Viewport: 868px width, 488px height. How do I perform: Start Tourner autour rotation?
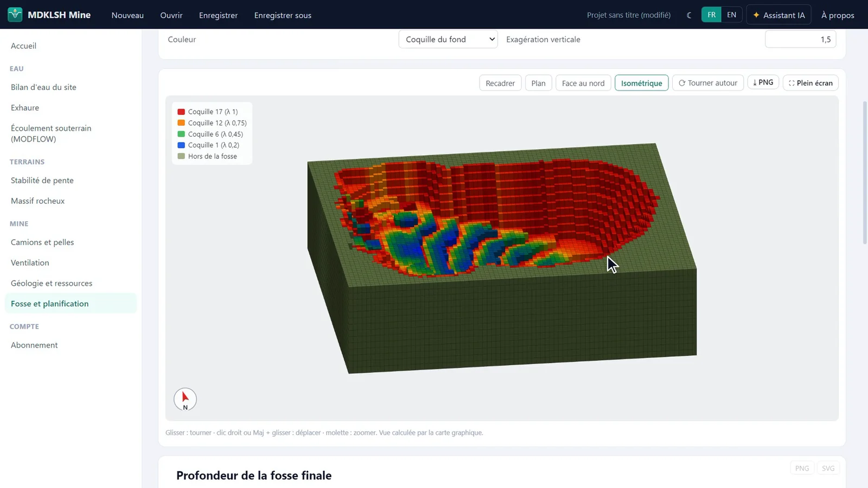click(708, 83)
